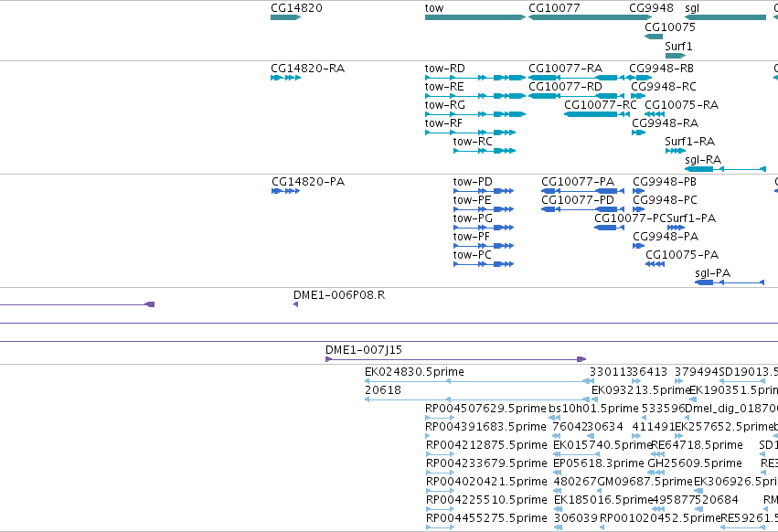Click the CG10075-RA transcript

point(655,114)
